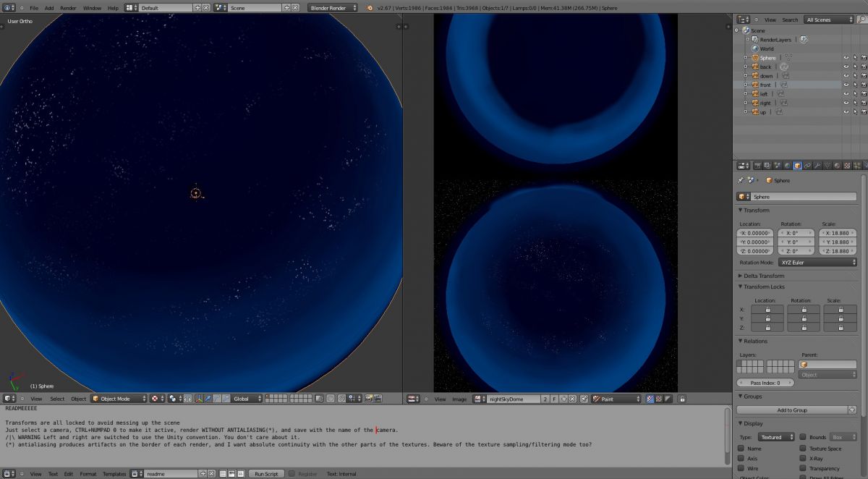
Task: Click the pivot point selector icon in 3D header
Action: [x=174, y=399]
